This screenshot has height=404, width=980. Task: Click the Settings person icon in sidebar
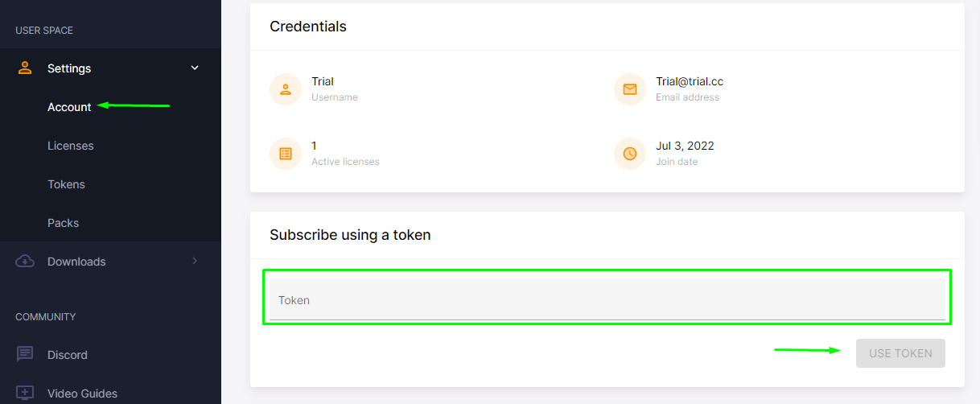(25, 68)
